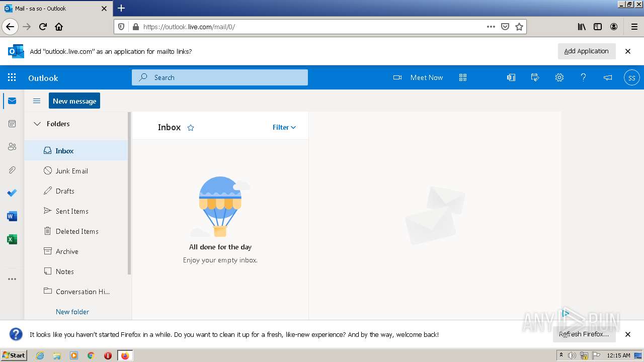Toggle the Firefox sidebar view
Image resolution: width=644 pixels, height=362 pixels.
pos(598,27)
